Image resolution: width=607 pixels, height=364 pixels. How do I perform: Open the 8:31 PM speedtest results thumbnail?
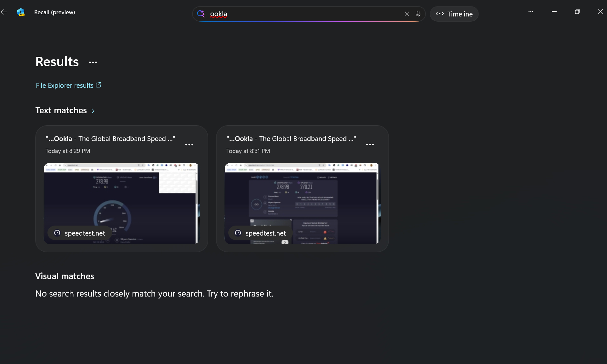[302, 197]
